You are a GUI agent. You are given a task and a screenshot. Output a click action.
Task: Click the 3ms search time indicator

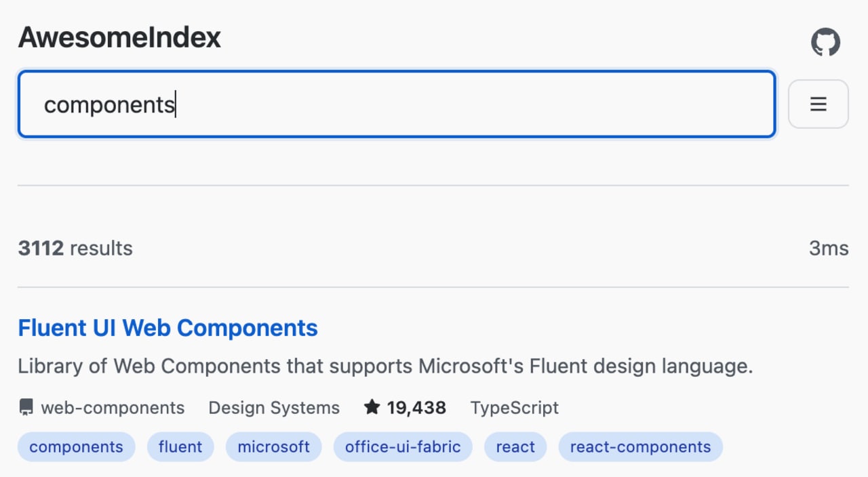coord(828,249)
